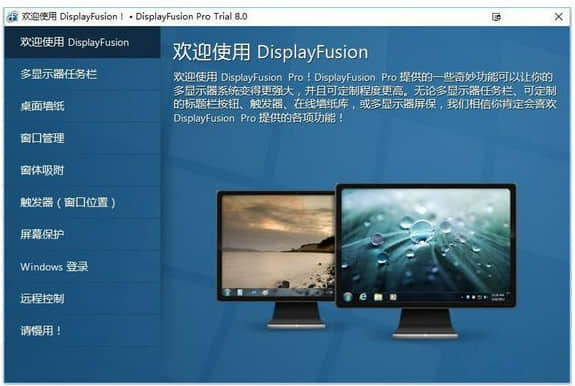The image size is (575, 386).
Task: Click the folder icon on right monitor taskbar
Action: [378, 297]
